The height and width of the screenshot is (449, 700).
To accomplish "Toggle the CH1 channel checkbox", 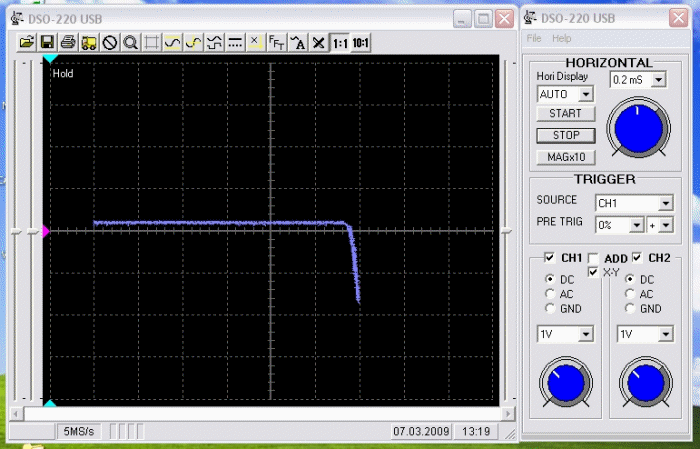I will tap(549, 258).
